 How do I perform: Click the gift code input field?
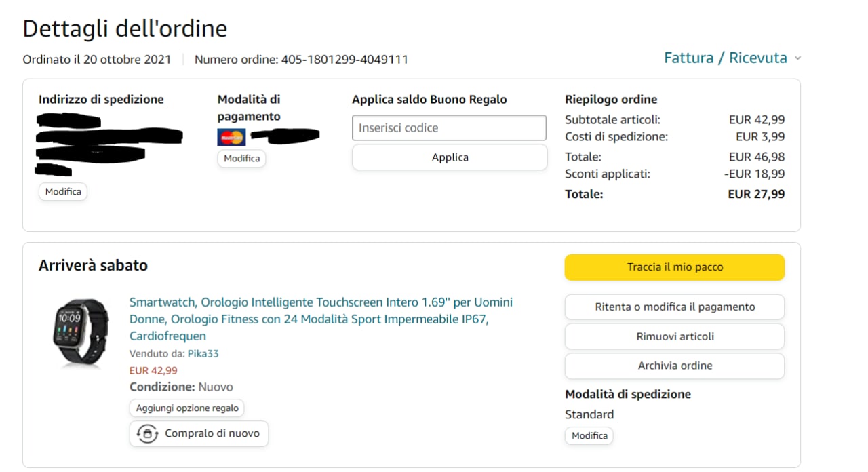pyautogui.click(x=449, y=128)
